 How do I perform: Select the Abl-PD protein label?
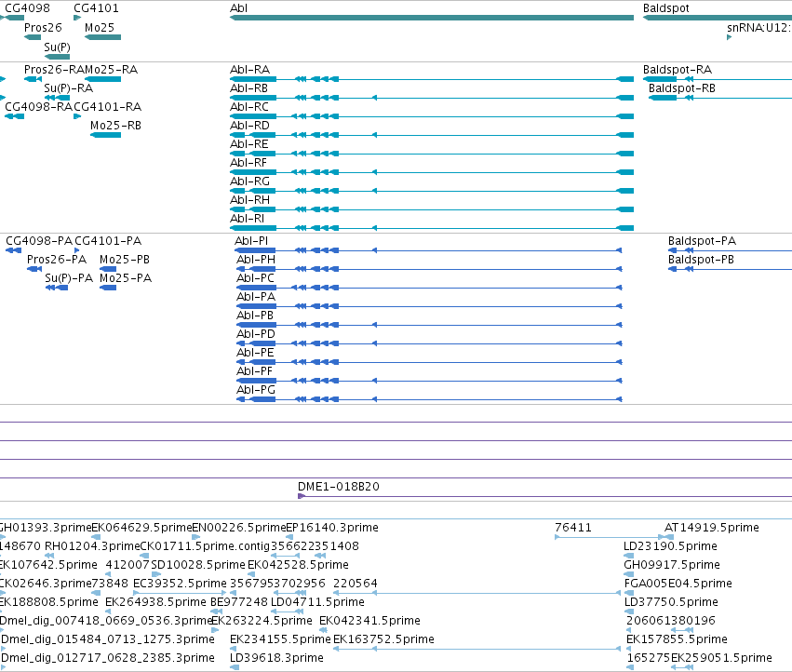click(256, 334)
